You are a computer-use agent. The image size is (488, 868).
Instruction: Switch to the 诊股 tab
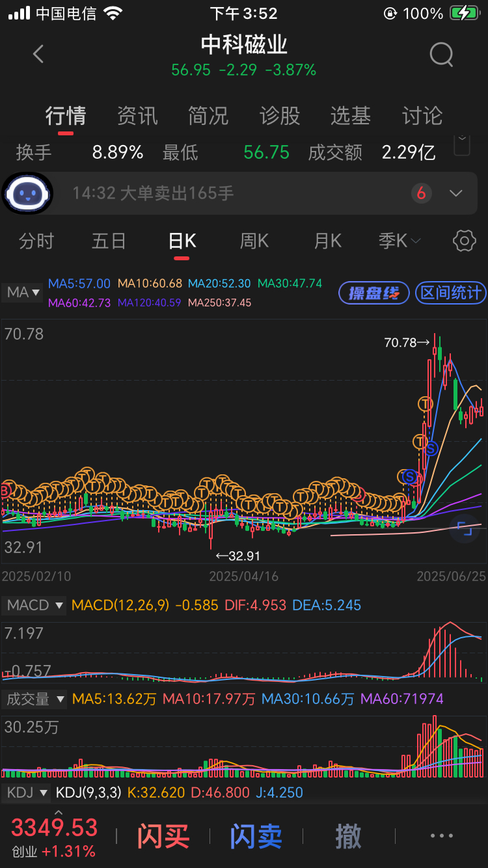[280, 116]
